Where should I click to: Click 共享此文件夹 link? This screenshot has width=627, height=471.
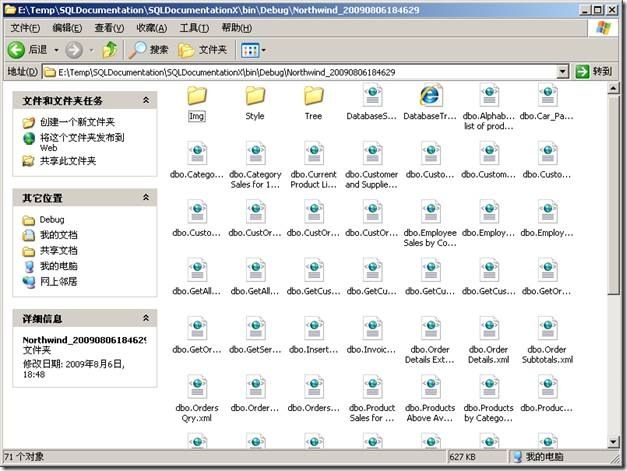[x=68, y=161]
